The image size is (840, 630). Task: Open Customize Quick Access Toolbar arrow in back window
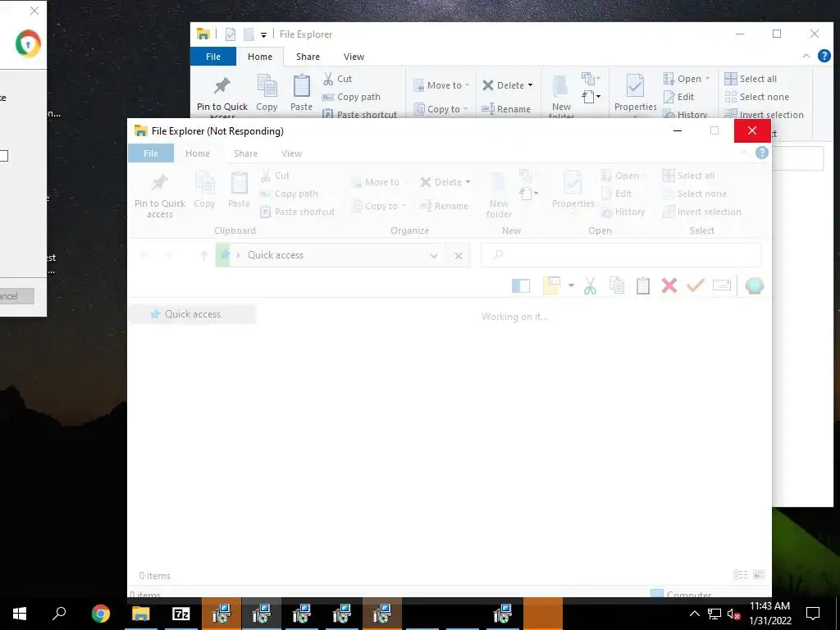point(263,34)
